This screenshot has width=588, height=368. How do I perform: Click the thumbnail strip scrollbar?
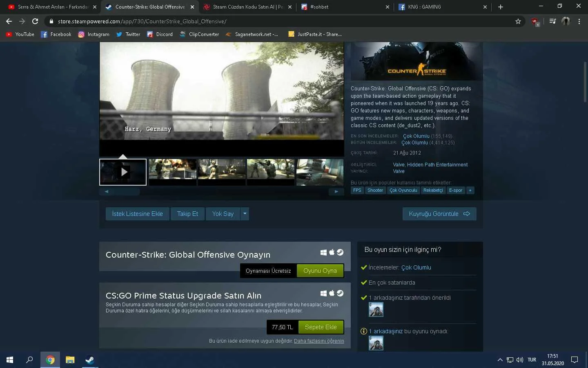(x=221, y=191)
